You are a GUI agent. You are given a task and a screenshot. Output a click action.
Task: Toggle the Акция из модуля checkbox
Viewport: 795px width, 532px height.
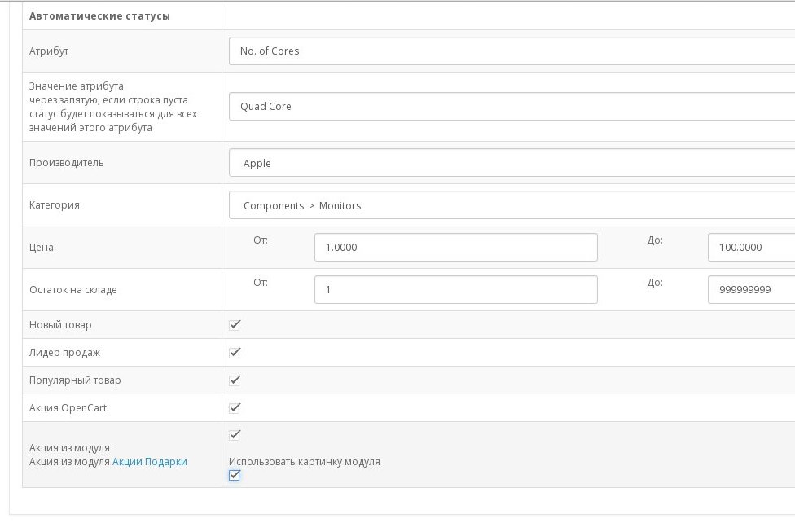pyautogui.click(x=235, y=434)
